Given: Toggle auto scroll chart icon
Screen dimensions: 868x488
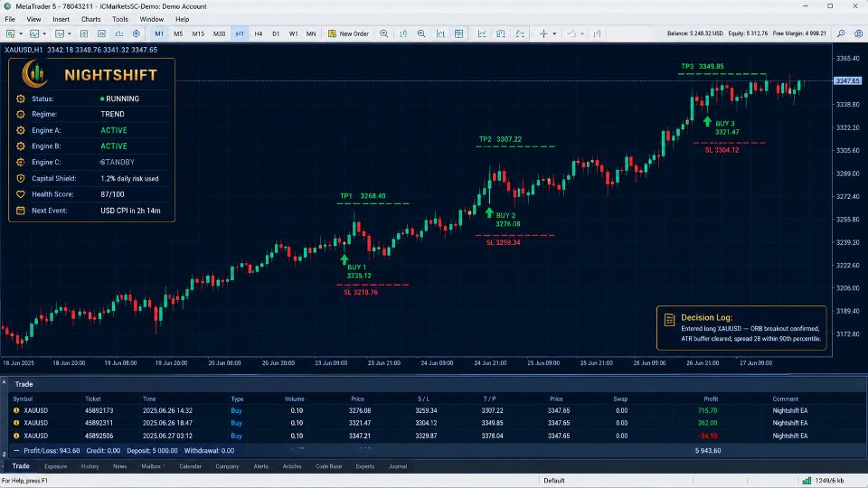Looking at the screenshot, I should click(403, 33).
